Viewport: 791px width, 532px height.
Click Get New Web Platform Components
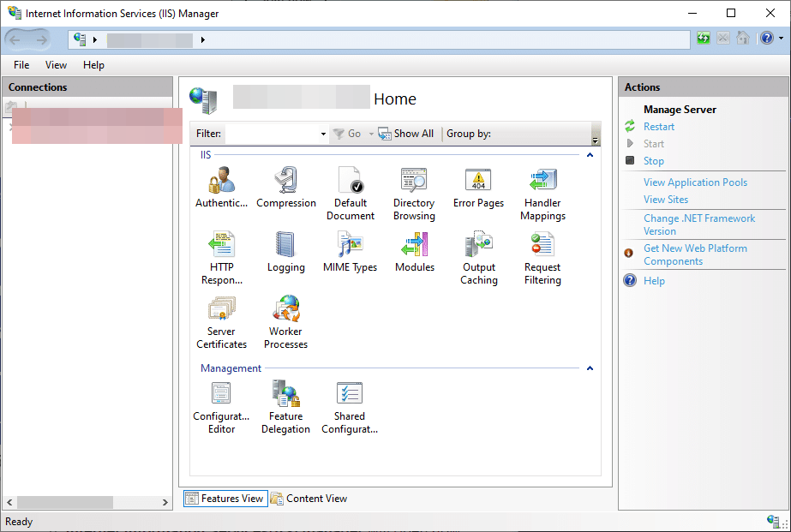point(695,254)
